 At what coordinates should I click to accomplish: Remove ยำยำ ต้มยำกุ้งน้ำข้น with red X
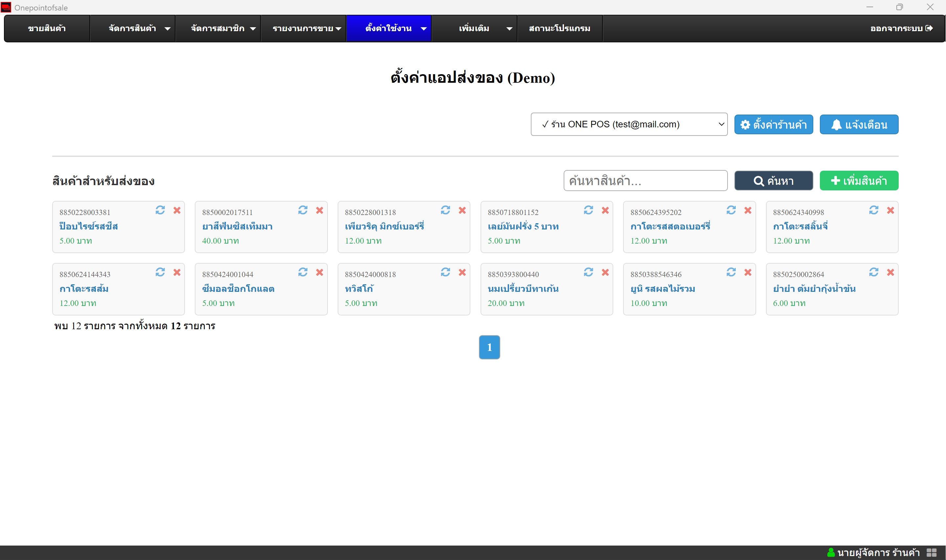(x=890, y=272)
